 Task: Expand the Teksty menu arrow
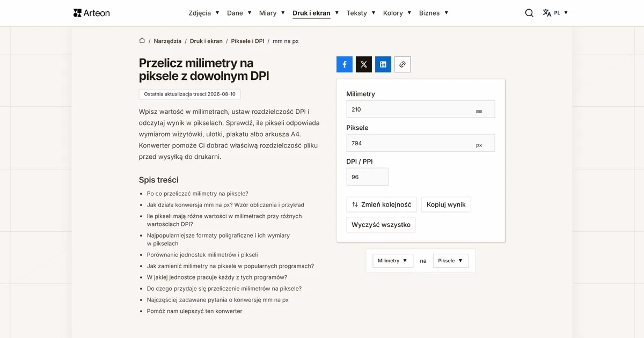point(374,13)
